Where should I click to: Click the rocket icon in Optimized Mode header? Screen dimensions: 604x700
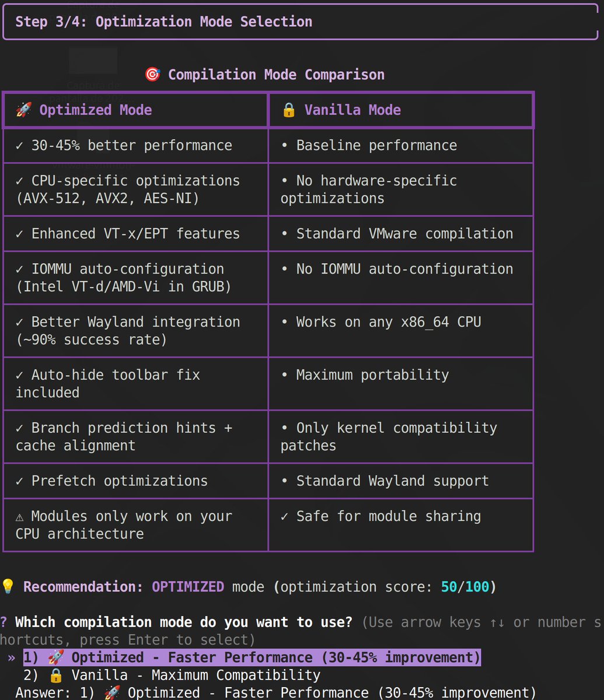tap(23, 110)
